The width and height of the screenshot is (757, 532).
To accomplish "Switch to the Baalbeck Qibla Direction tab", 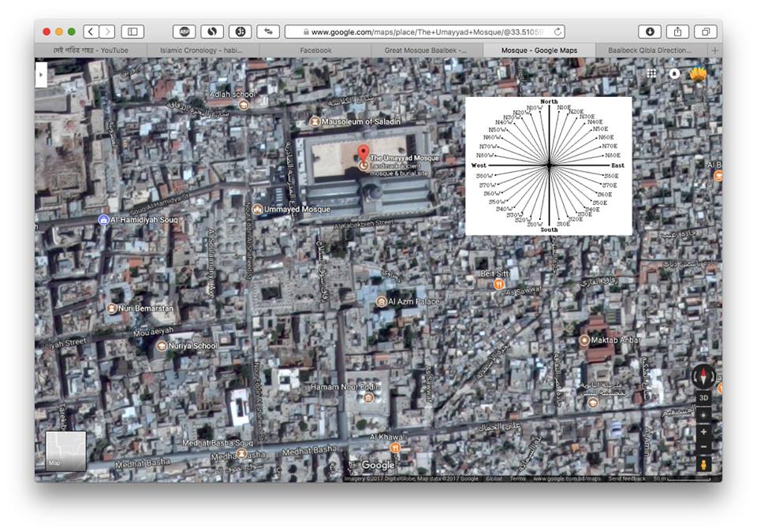I will (651, 50).
